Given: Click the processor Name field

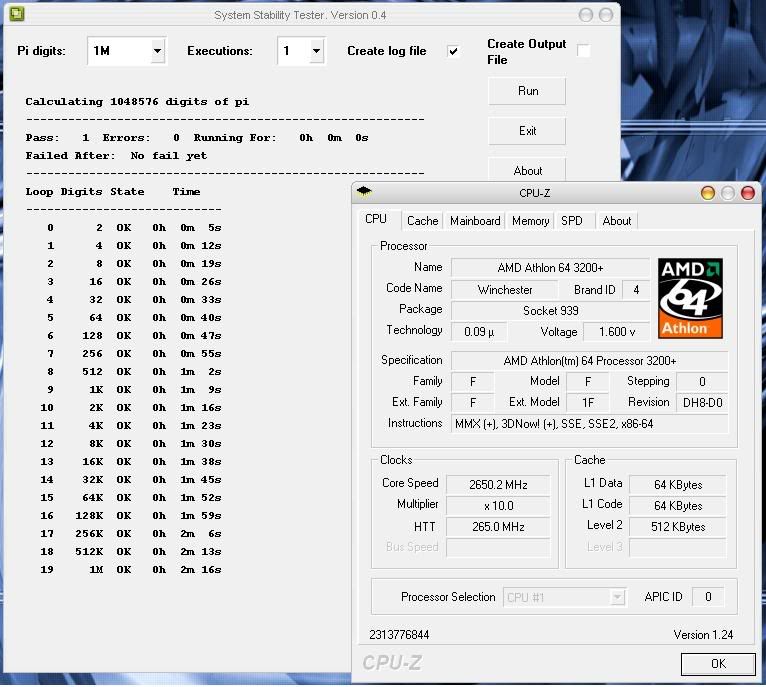Looking at the screenshot, I should [x=550, y=268].
